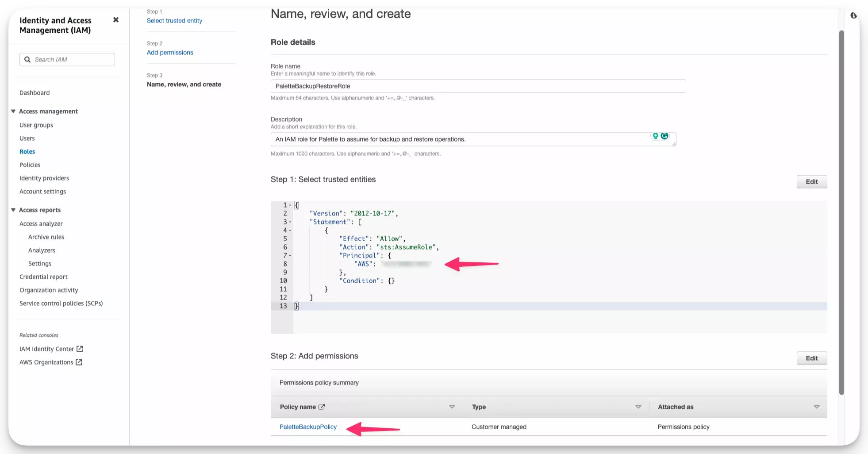Go back to the Select trusted entity step
This screenshot has height=454, width=868.
pyautogui.click(x=174, y=20)
